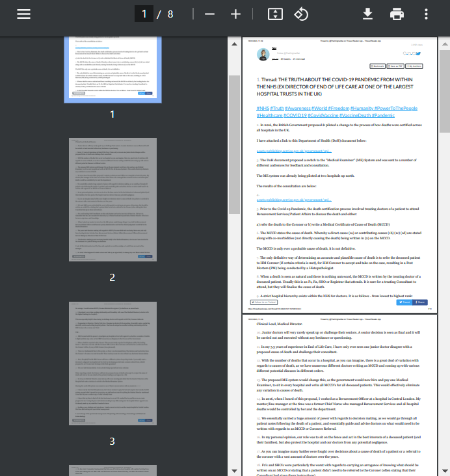The height and width of the screenshot is (476, 450).
Task: Open the three-dot more actions menu
Action: [x=427, y=14]
